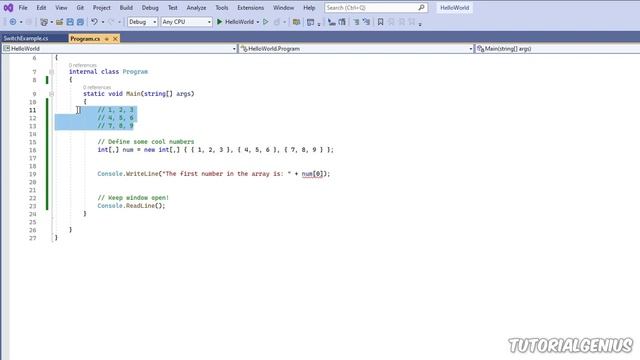Viewport: 640px width, 360px height.
Task: Open the View menu
Action: click(61, 8)
